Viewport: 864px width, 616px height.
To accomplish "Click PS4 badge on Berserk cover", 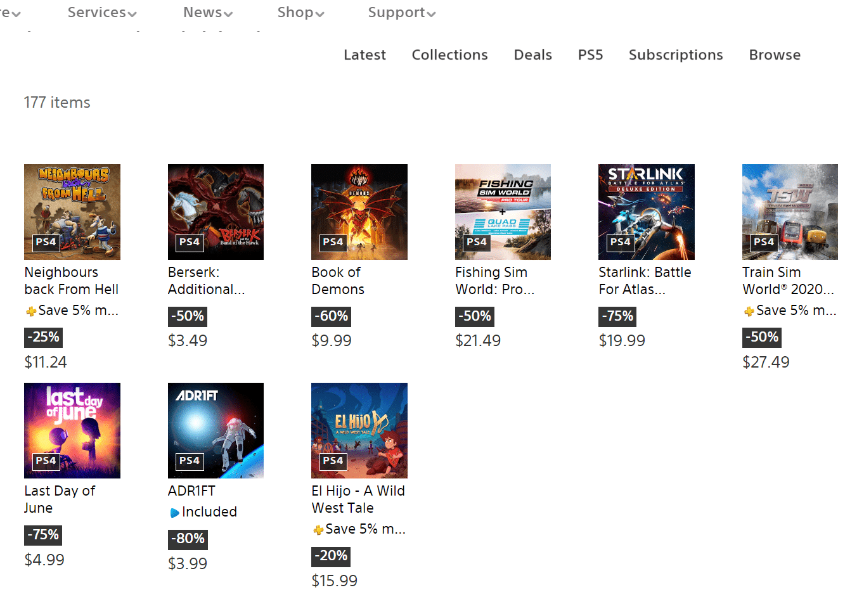I will tap(190, 243).
